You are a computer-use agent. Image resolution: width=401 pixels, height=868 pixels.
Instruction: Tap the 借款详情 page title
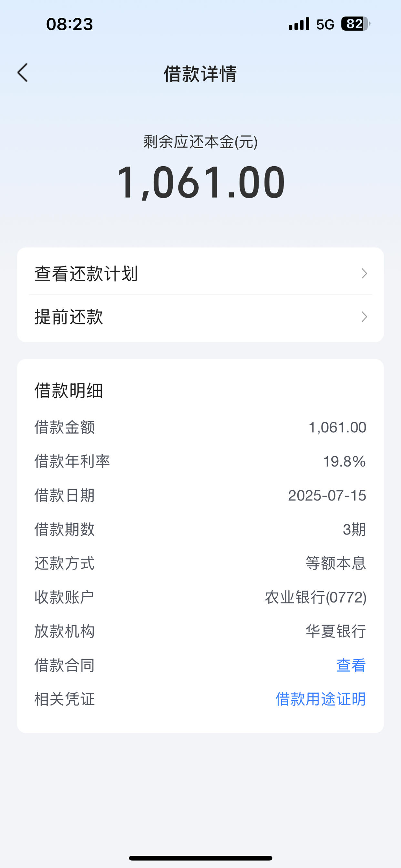(200, 74)
